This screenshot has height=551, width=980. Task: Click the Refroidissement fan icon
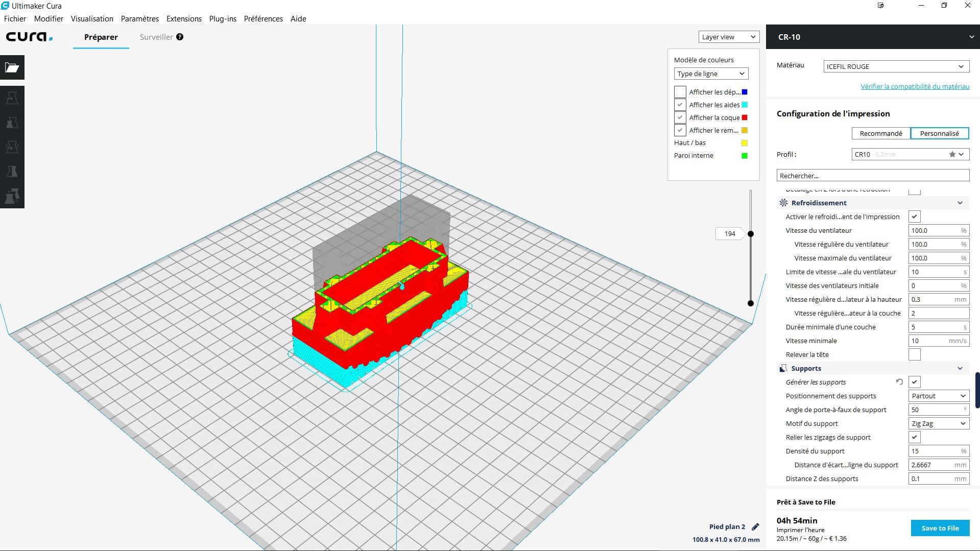[x=783, y=203]
